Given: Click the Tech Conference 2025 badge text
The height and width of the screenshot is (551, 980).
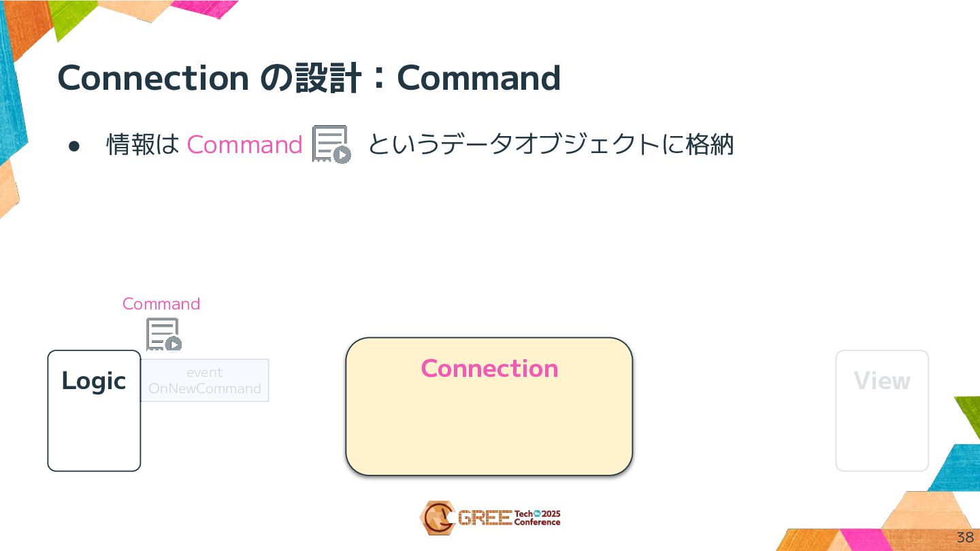Looking at the screenshot, I should pos(537,518).
